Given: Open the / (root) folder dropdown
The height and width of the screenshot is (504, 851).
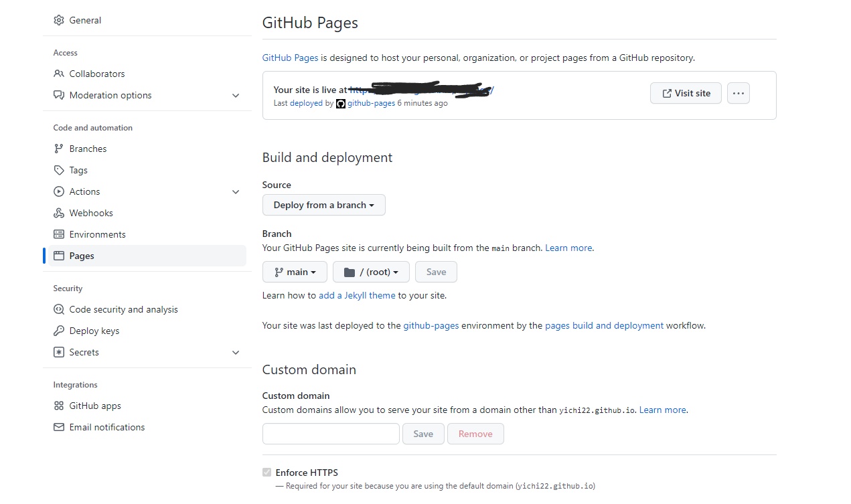Looking at the screenshot, I should tap(371, 272).
